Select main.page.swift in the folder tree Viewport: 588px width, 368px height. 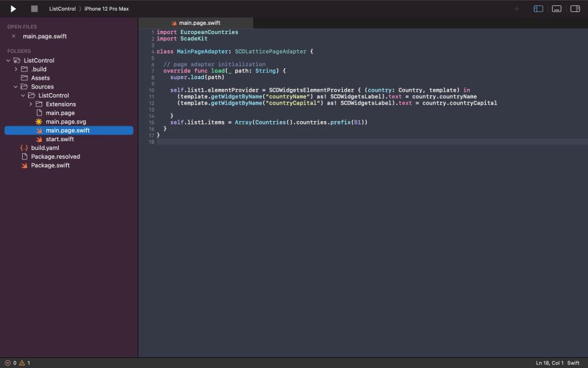pyautogui.click(x=69, y=130)
